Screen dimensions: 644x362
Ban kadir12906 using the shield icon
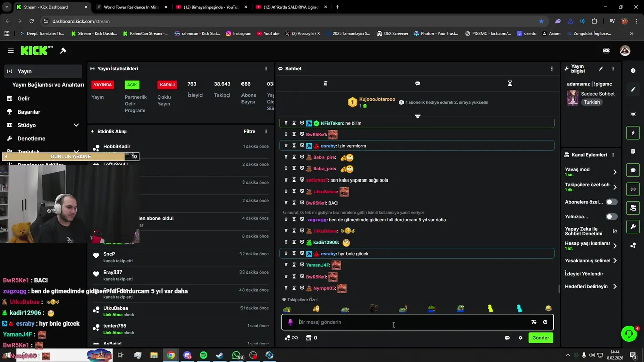[x=302, y=242]
